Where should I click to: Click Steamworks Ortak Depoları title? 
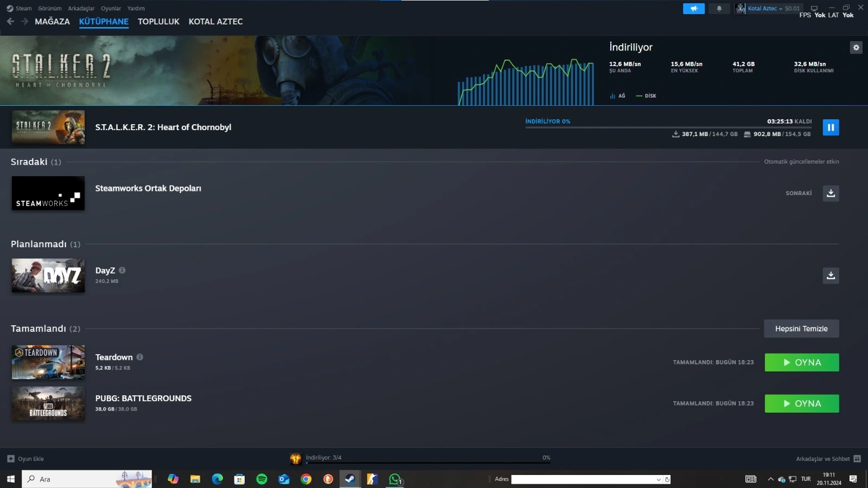tap(148, 188)
